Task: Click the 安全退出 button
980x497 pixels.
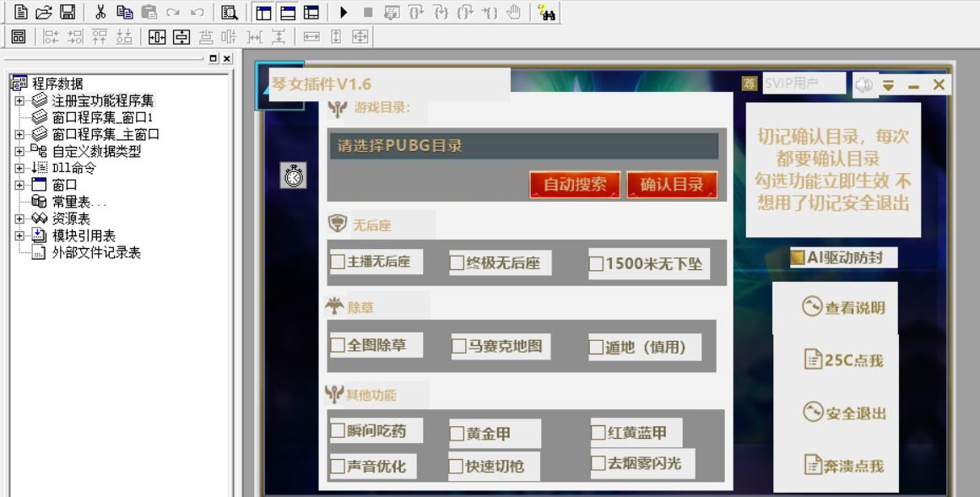Action: [x=843, y=413]
